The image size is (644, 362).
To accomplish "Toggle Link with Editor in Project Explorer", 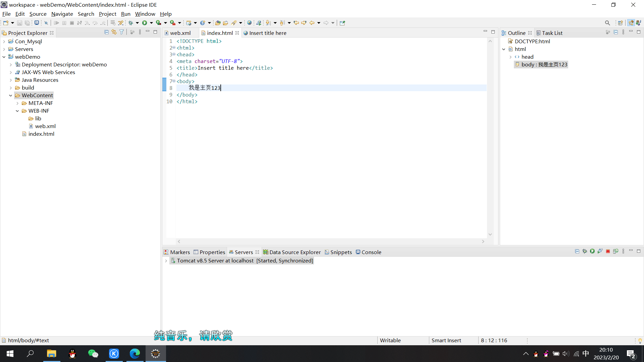I will coord(114,32).
